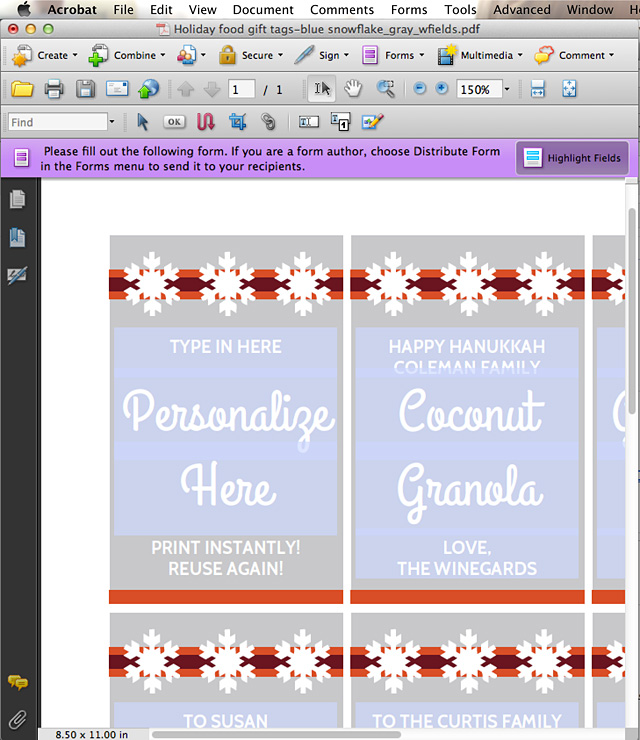Click the page number field
The width and height of the screenshot is (640, 740).
click(x=241, y=89)
